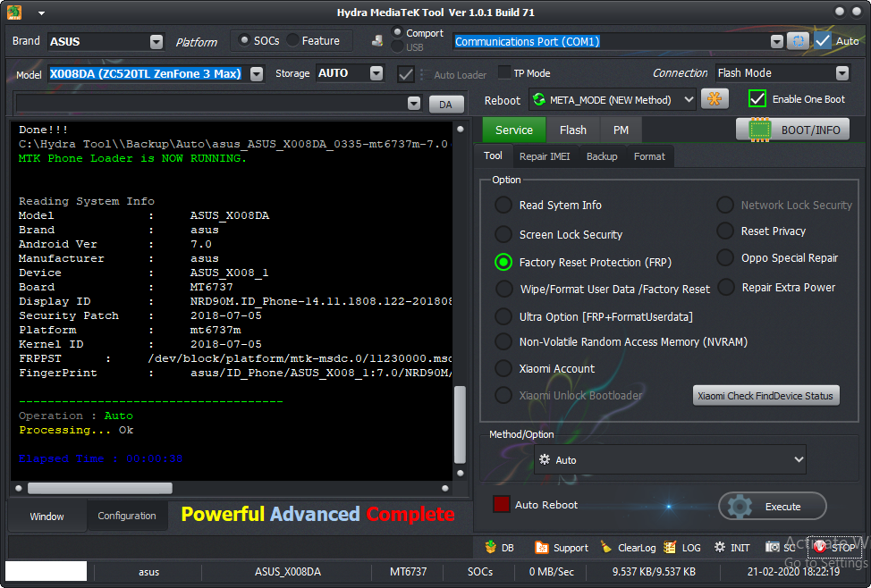Select Comport connection type
The image size is (871, 588).
(397, 32)
